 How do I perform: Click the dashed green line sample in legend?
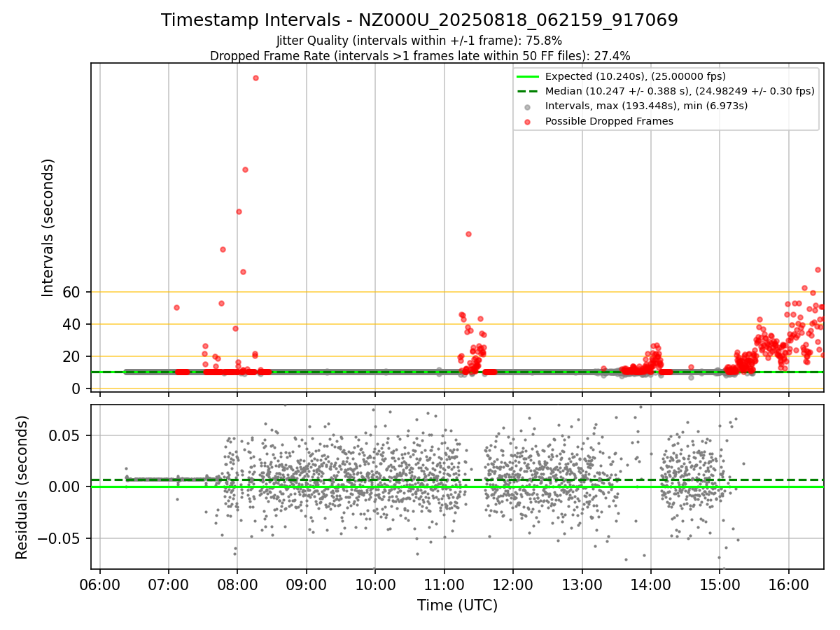click(527, 91)
